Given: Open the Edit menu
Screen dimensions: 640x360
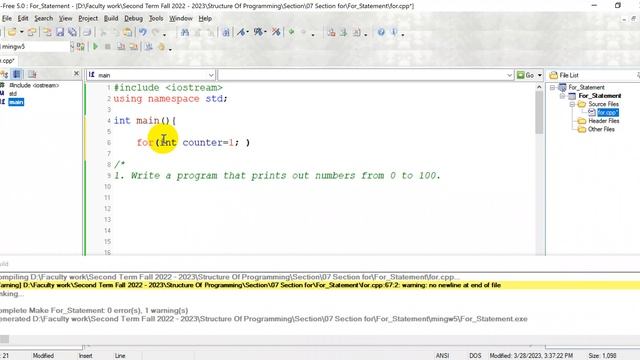Looking at the screenshot, I should point(23,18).
